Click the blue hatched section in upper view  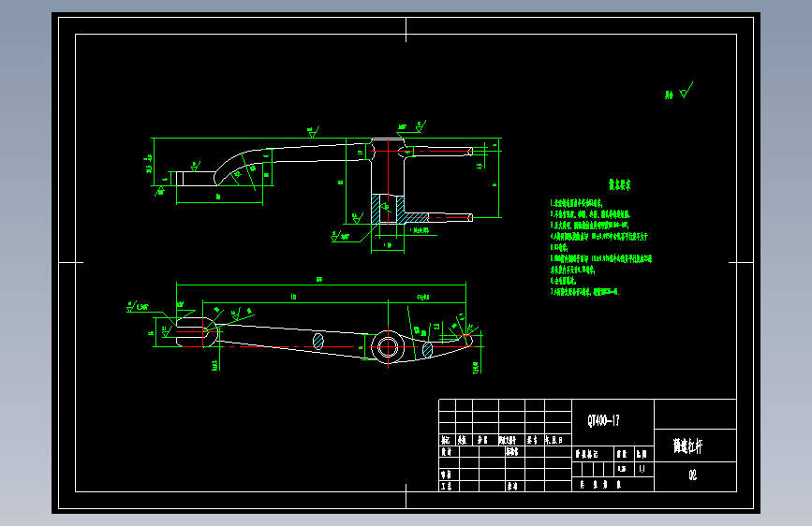399,210
